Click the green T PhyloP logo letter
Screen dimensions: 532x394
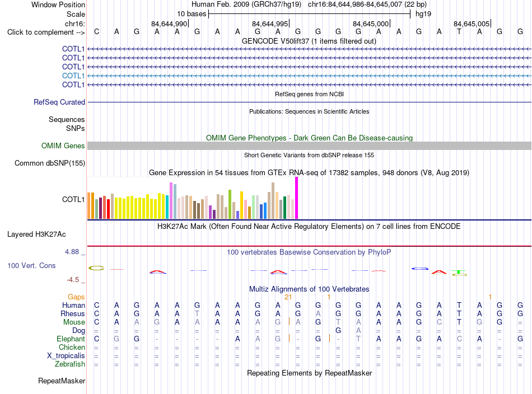click(459, 272)
